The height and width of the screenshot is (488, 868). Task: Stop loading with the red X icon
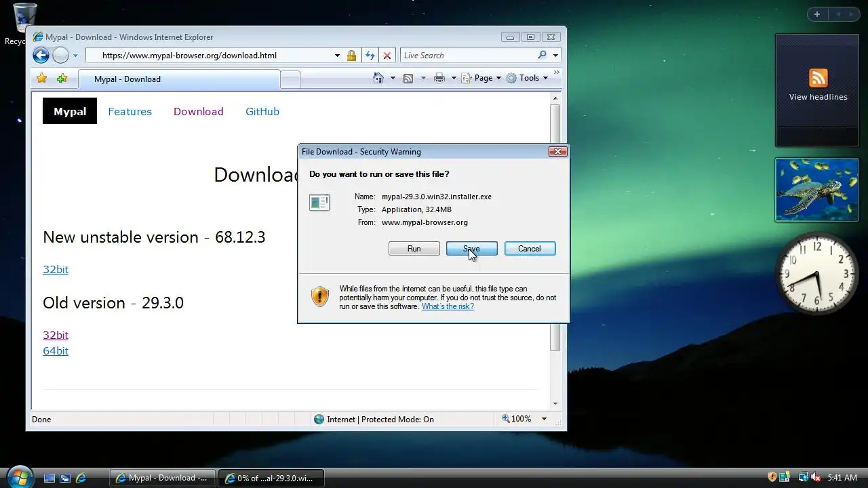click(387, 56)
